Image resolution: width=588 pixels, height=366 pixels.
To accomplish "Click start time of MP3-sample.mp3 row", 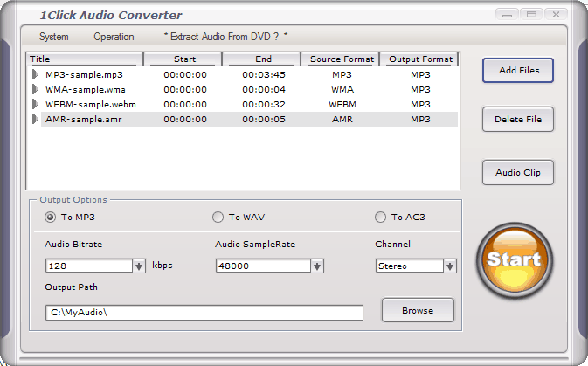I will click(x=185, y=74).
